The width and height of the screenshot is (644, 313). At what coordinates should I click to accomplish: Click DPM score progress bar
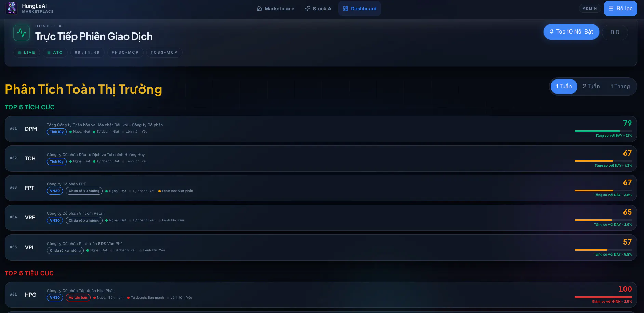click(x=603, y=131)
